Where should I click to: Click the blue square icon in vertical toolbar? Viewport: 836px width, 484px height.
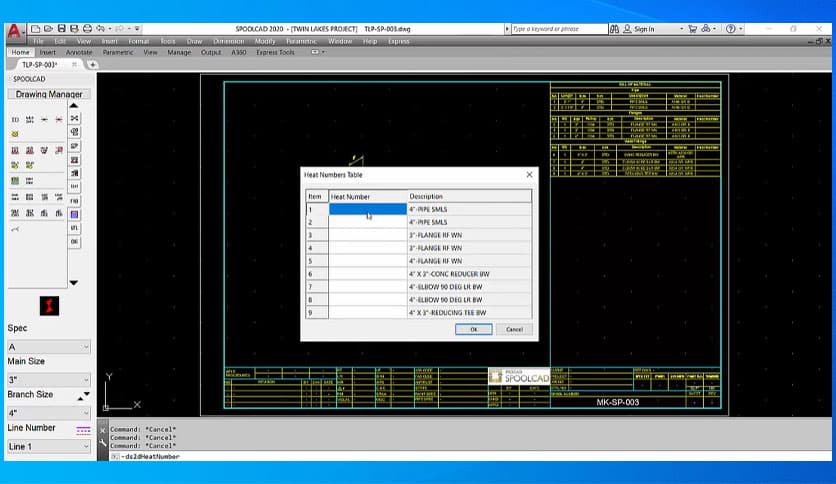(x=74, y=214)
